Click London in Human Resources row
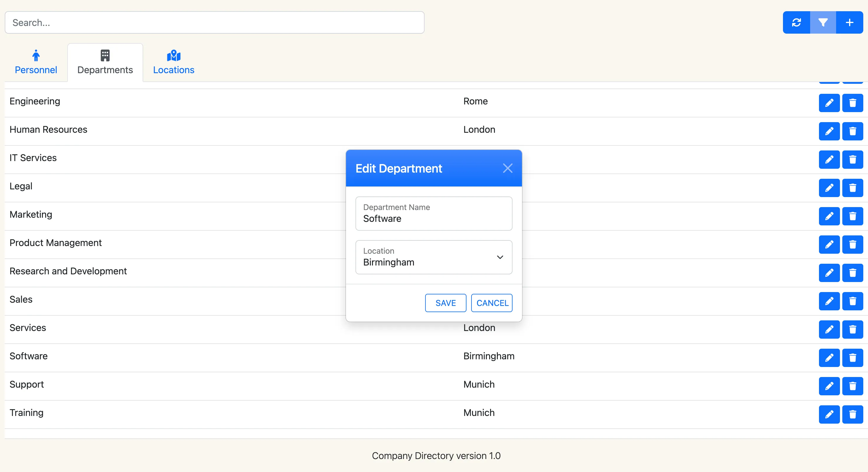The height and width of the screenshot is (472, 868). pyautogui.click(x=479, y=130)
